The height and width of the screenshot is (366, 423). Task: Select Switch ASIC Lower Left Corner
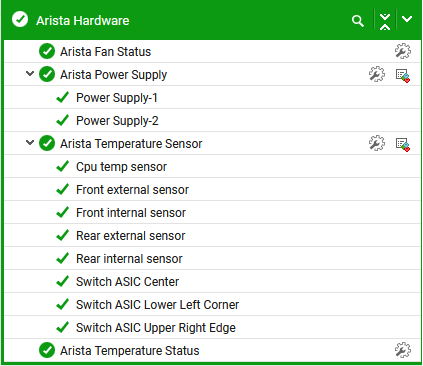[x=213, y=305]
